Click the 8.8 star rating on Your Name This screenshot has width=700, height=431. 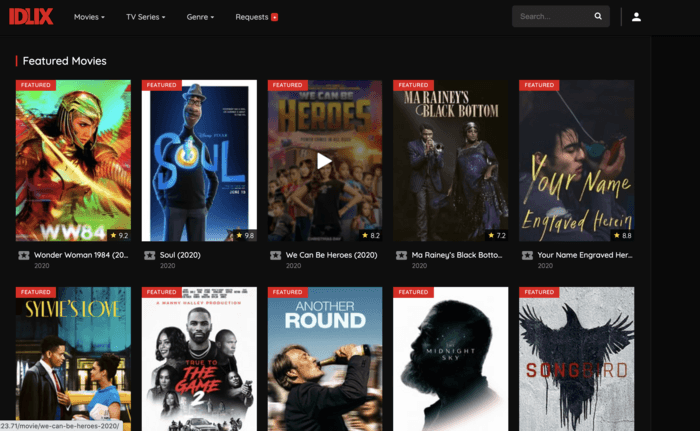click(x=623, y=235)
